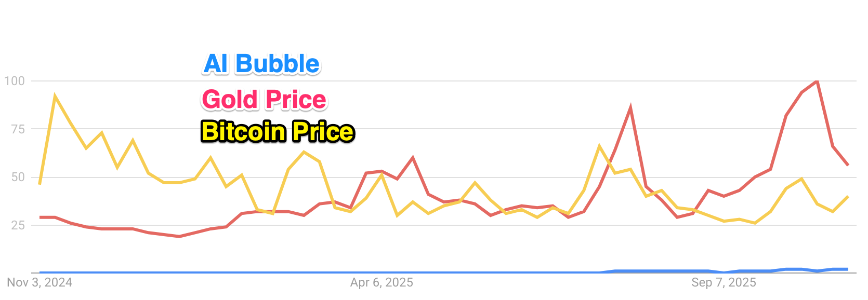Click the right end of the red line
868x300 pixels.
tap(848, 165)
